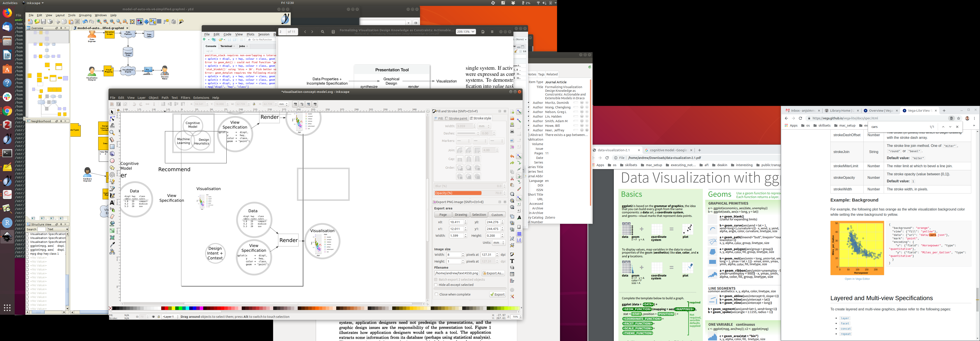
Task: Check Close when complete option
Action: [436, 294]
